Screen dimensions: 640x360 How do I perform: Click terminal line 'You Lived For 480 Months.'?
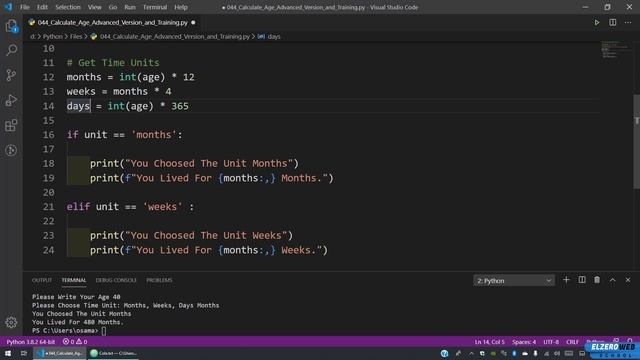tap(78, 322)
